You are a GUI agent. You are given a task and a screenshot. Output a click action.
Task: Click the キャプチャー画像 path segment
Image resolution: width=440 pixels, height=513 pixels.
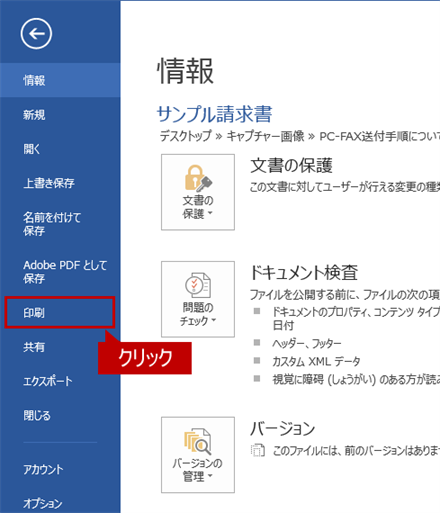[265, 136]
